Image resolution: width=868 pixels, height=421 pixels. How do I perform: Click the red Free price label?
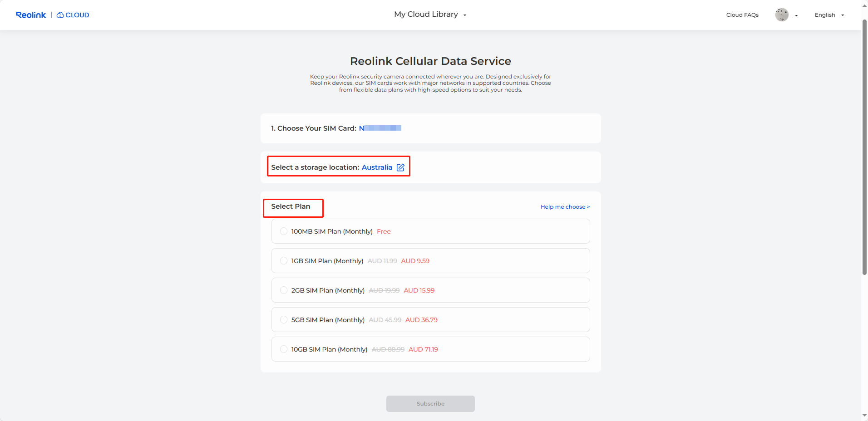click(384, 231)
